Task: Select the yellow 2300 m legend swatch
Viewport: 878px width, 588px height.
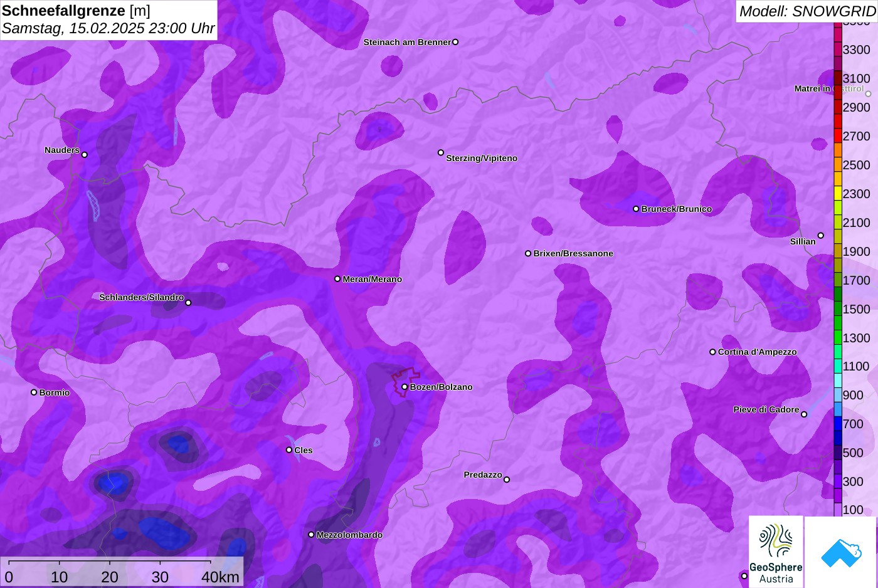Action: (838, 194)
